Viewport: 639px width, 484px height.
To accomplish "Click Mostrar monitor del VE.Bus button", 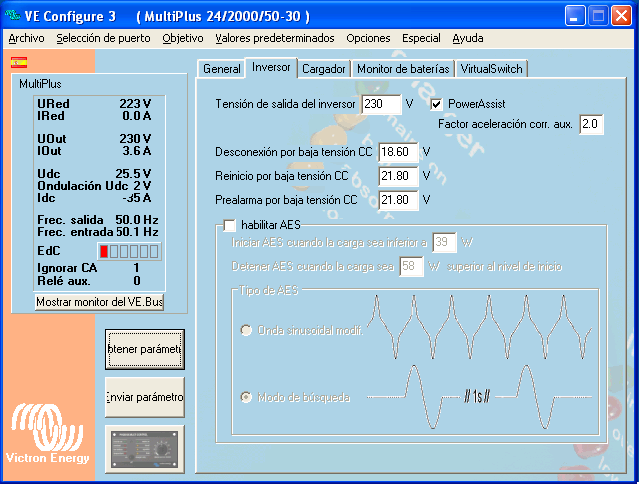I will click(x=99, y=302).
